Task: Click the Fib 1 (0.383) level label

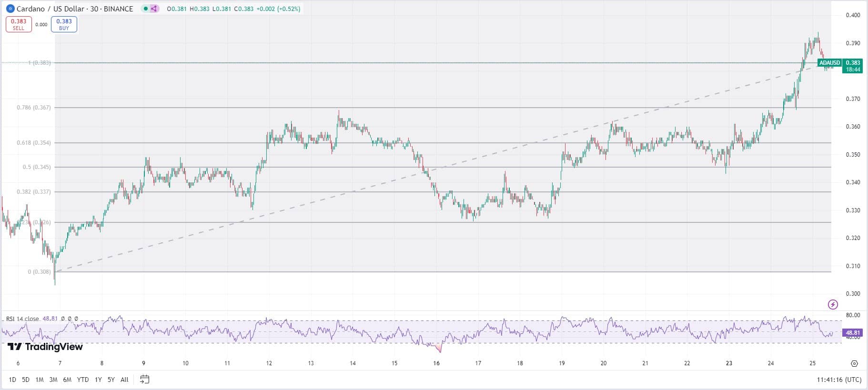Action: point(40,63)
